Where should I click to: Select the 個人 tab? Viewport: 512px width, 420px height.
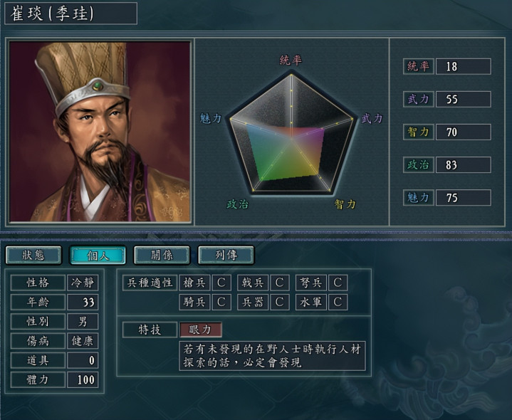point(98,255)
